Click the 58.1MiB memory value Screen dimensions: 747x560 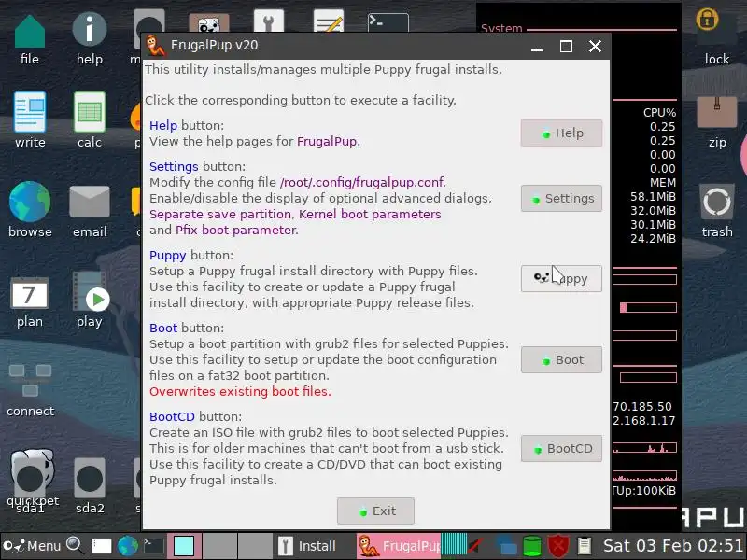(x=653, y=197)
